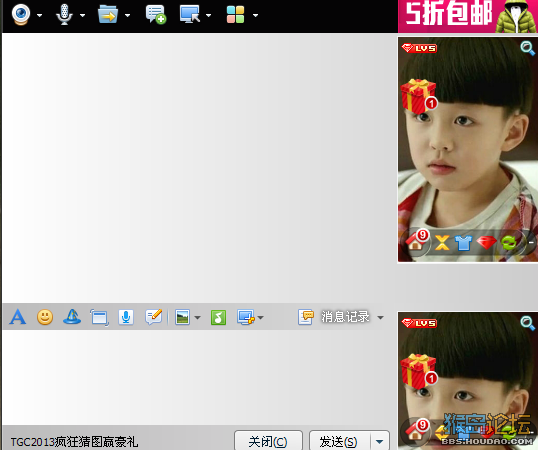
Task: Expand send picture options dropdown arrow
Action: (x=197, y=318)
